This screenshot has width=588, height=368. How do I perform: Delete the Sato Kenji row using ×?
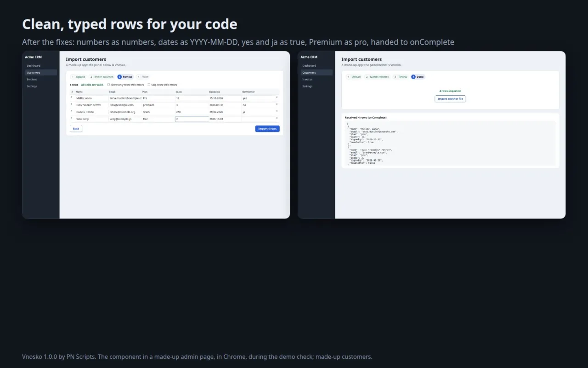coord(277,118)
